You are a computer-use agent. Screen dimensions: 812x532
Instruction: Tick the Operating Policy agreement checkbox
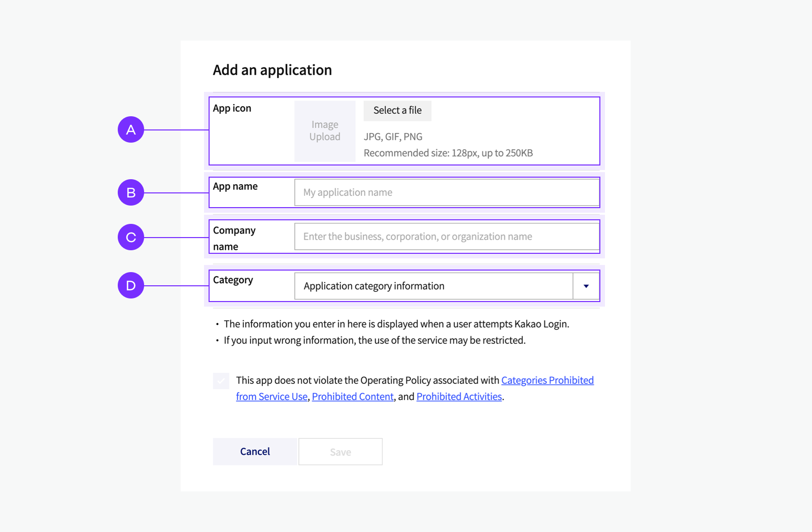pos(221,381)
